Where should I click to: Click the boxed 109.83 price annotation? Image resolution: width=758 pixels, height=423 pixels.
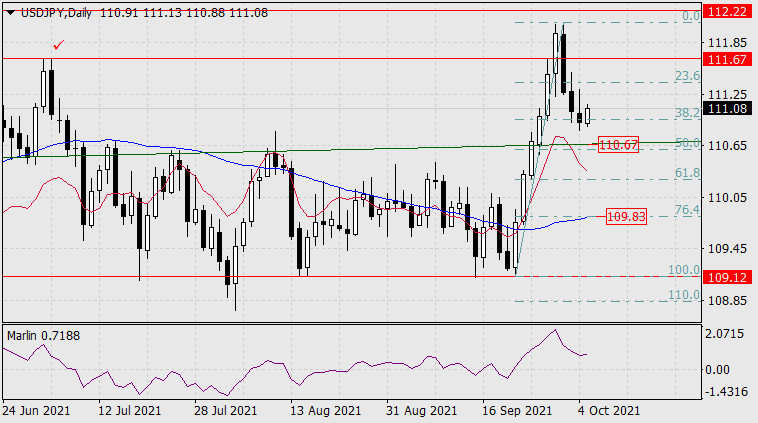[626, 217]
